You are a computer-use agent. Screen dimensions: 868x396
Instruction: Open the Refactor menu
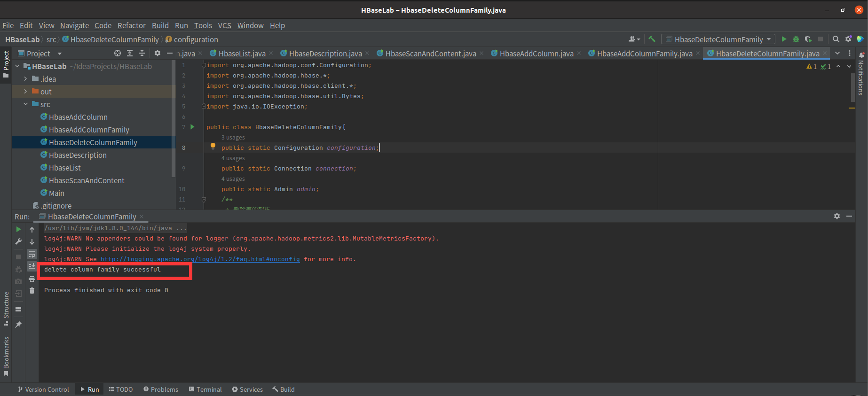[x=132, y=25]
